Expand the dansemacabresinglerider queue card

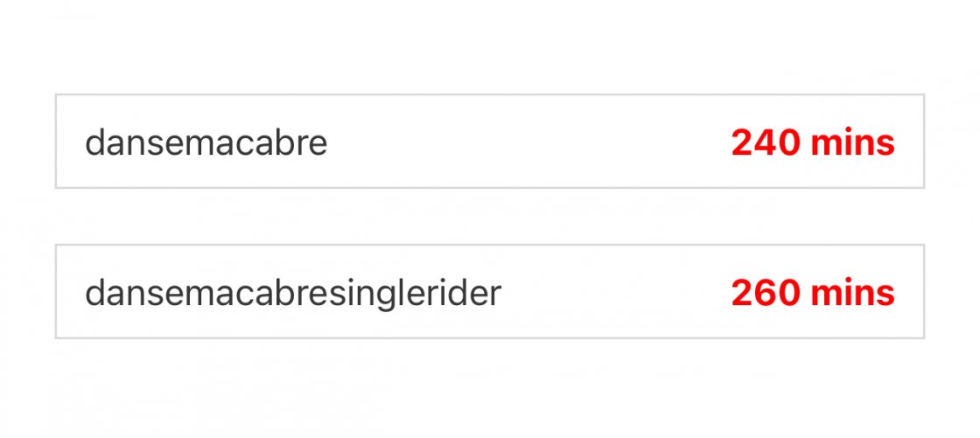tap(489, 291)
